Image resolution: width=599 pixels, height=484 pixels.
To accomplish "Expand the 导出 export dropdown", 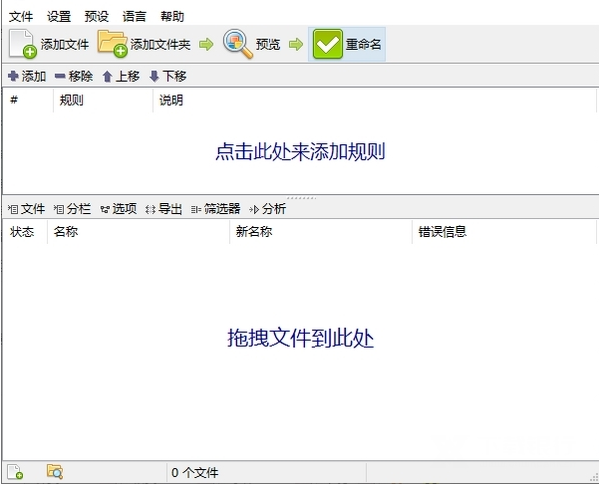I will point(164,209).
